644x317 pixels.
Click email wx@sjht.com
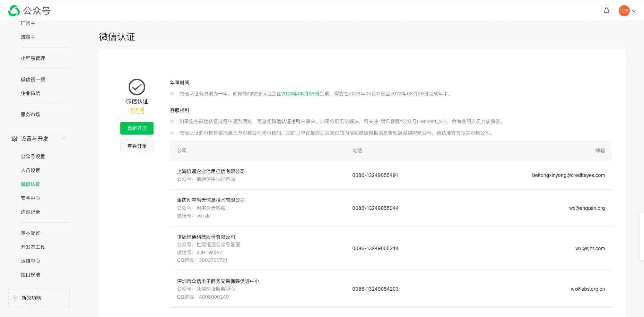click(x=590, y=248)
